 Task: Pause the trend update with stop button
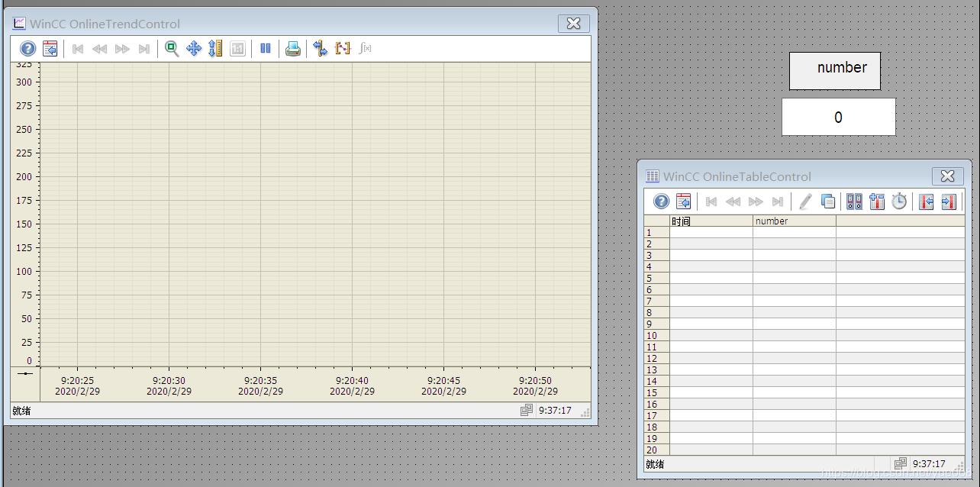point(266,49)
